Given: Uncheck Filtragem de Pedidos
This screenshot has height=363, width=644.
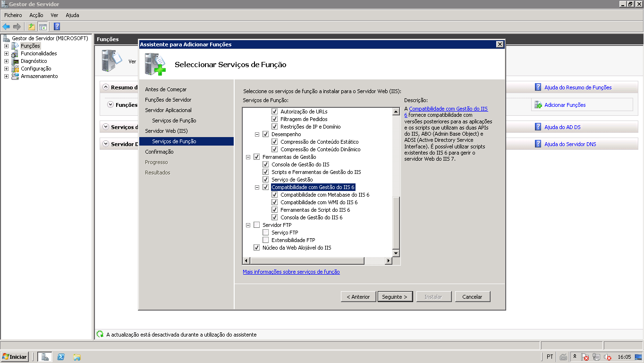Looking at the screenshot, I should point(274,119).
